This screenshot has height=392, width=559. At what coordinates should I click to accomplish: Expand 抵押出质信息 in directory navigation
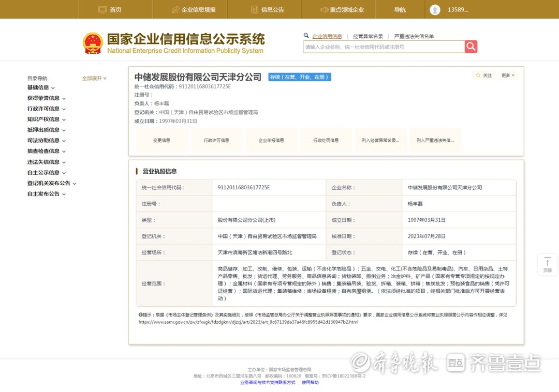(x=47, y=130)
